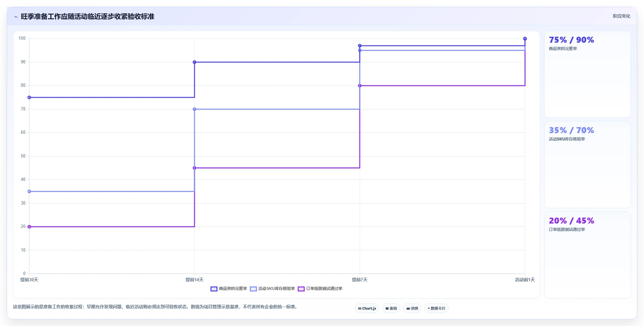This screenshot has width=644, height=326.
Task: Toggle the 商品资料完整率 legend item
Action: 229,289
